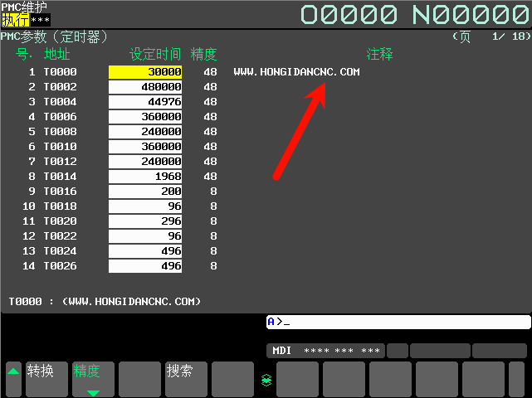Click the 设定时间 column header

155,55
